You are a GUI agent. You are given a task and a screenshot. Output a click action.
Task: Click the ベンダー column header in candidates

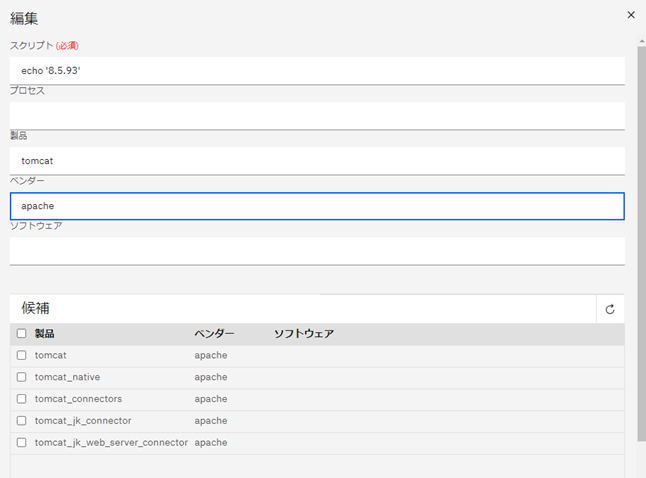pos(214,334)
